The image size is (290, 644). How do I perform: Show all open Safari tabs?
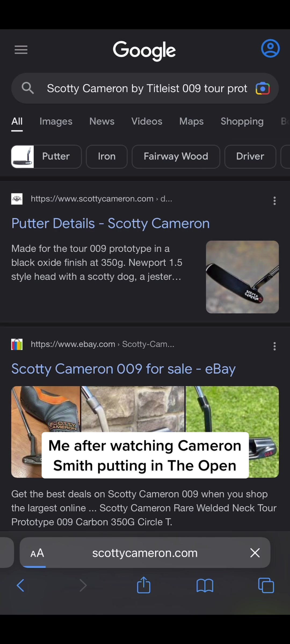point(266,585)
